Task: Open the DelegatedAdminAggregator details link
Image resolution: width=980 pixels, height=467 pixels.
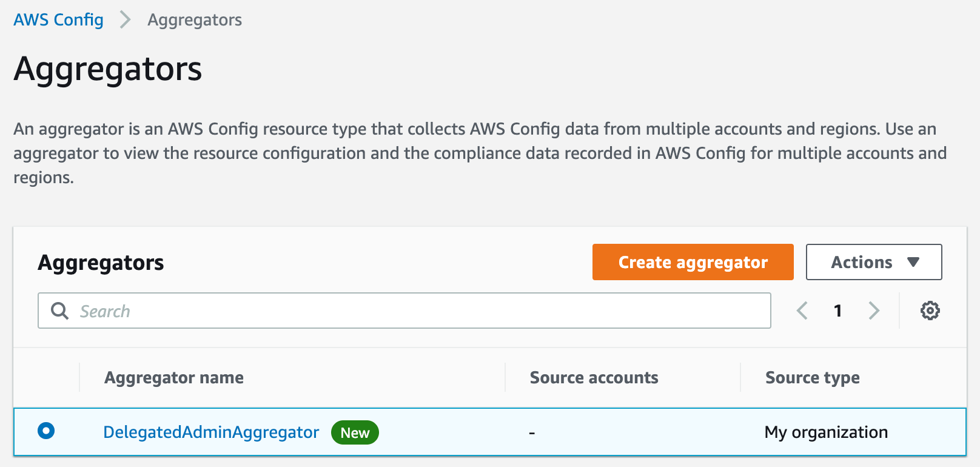Action: pos(211,432)
